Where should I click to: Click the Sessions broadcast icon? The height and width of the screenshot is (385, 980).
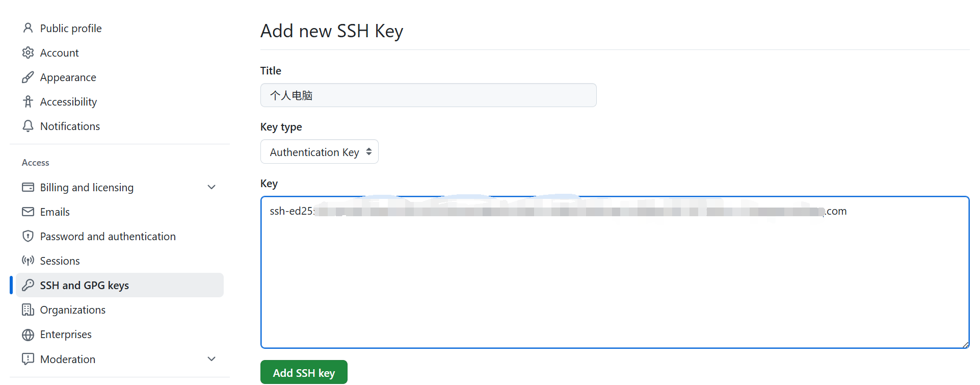click(x=28, y=261)
